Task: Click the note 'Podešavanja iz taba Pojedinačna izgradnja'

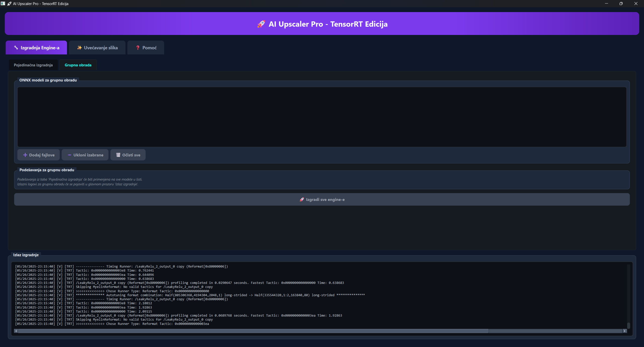Action: click(80, 179)
